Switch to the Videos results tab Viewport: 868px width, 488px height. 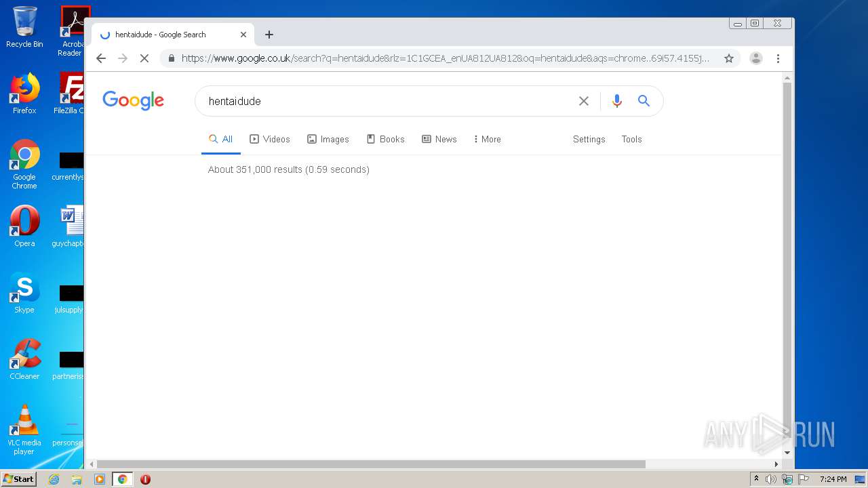coord(270,139)
